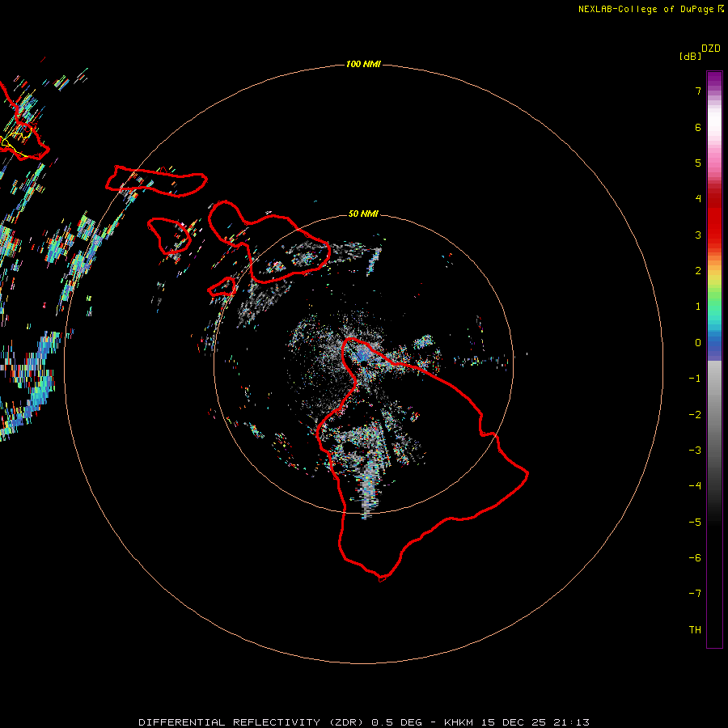Click the -2 dB colorbar tick label
This screenshot has width=728, height=728.
(695, 415)
